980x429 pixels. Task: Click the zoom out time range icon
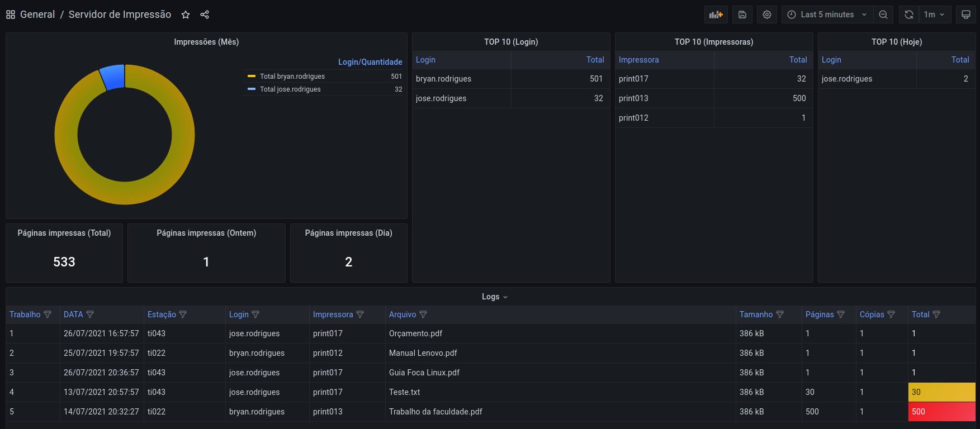883,15
